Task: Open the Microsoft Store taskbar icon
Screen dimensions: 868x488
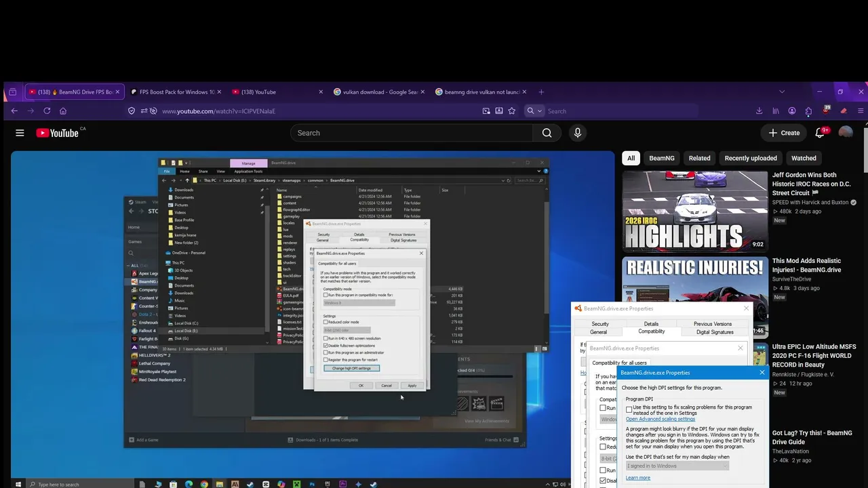Action: (173, 484)
